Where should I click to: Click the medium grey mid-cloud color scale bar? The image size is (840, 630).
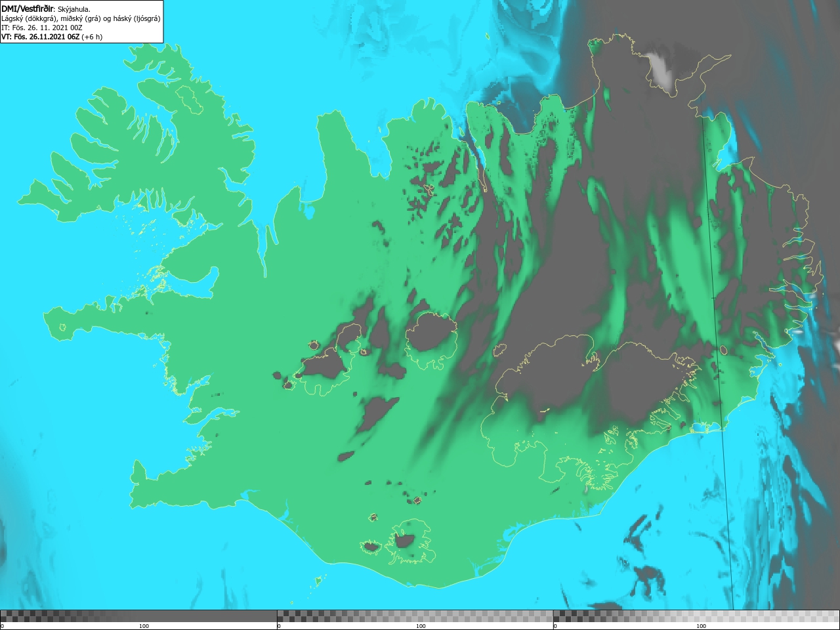click(x=415, y=616)
